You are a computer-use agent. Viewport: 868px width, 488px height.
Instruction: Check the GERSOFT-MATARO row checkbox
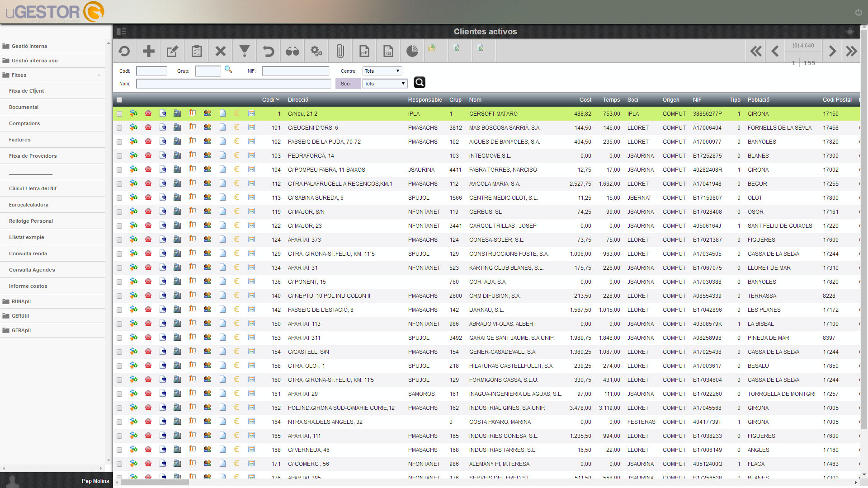coord(119,114)
